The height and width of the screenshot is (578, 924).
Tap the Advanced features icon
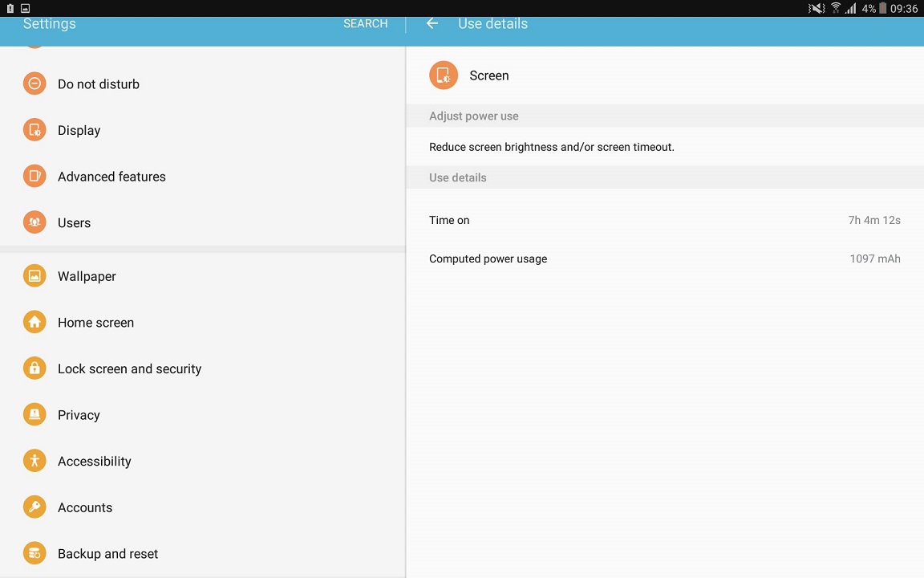[34, 176]
